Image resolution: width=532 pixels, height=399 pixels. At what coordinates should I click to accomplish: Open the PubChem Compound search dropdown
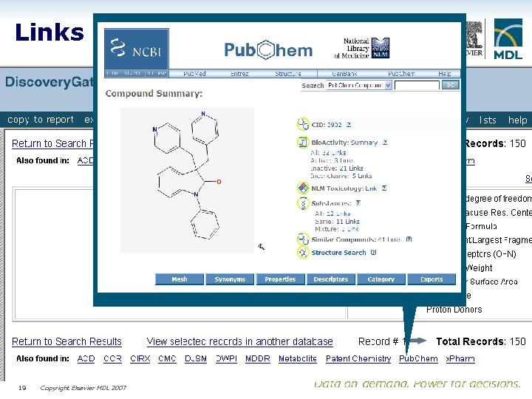pyautogui.click(x=359, y=85)
